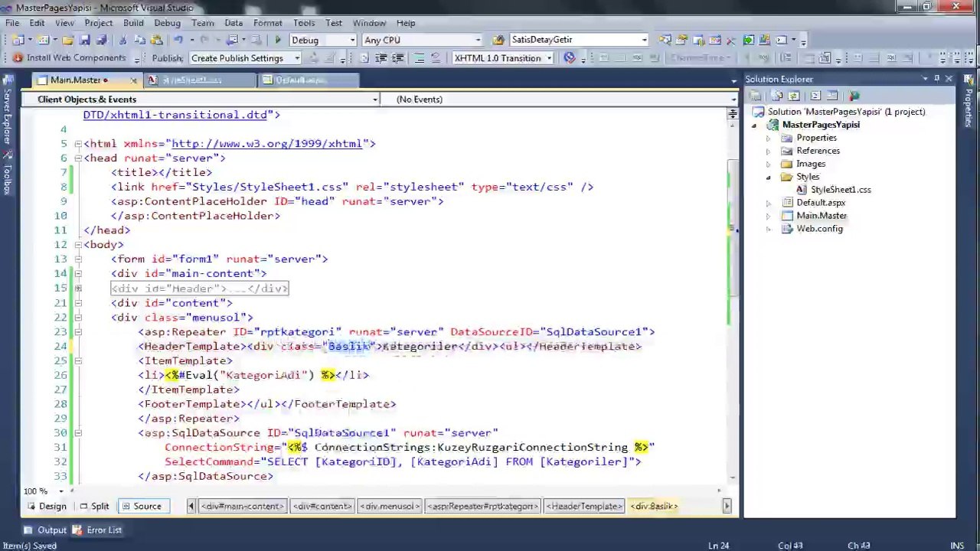Switch editor to Split view
Screen dimensions: 980x551
[93, 506]
